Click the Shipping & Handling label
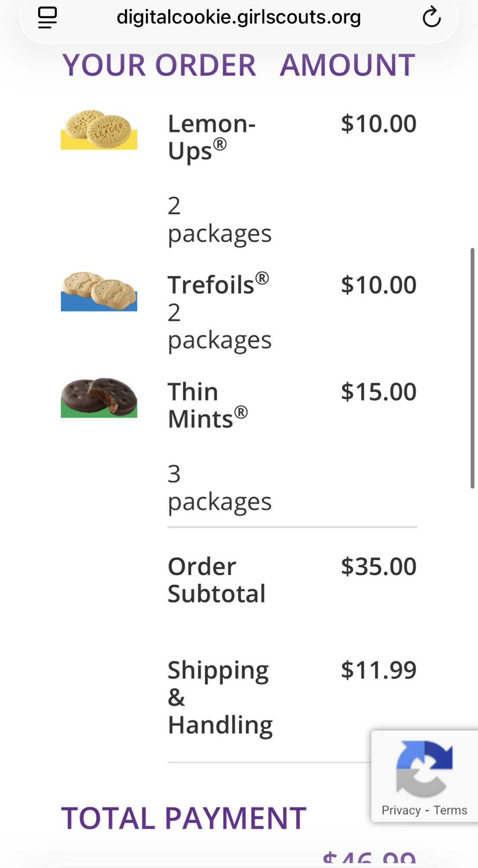 coord(220,697)
